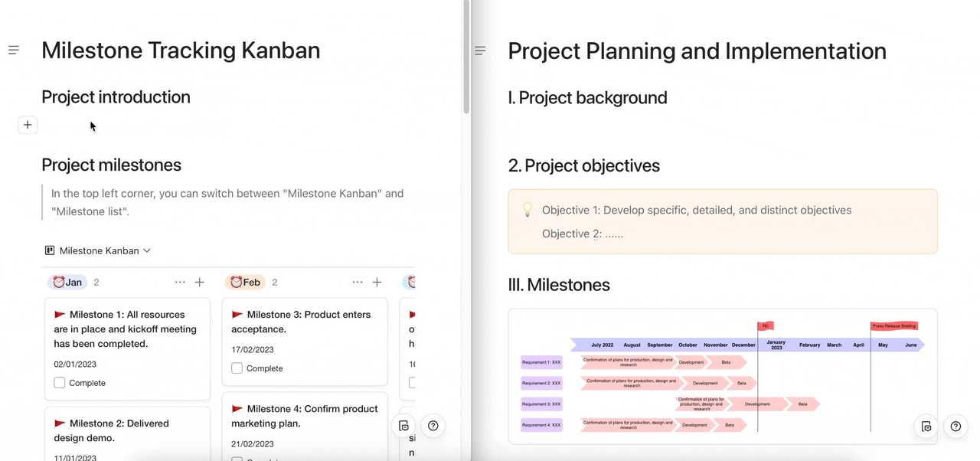Select the Jan column label tag
Viewport: 980px width, 461px height.
(x=67, y=283)
